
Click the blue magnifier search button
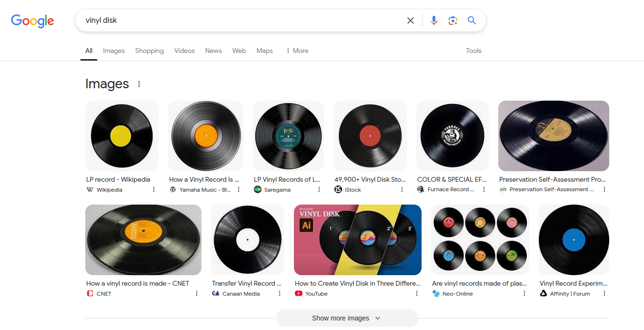(x=472, y=21)
